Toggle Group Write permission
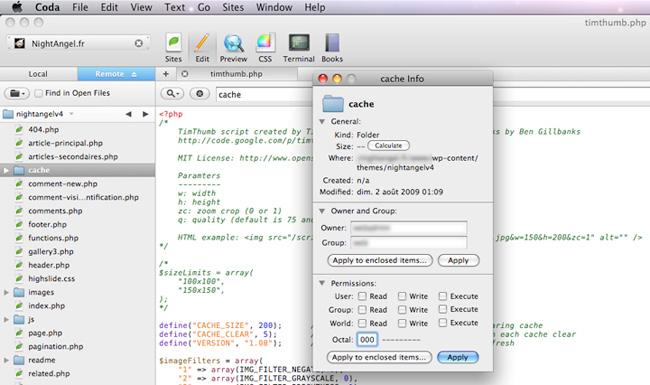 pos(402,310)
